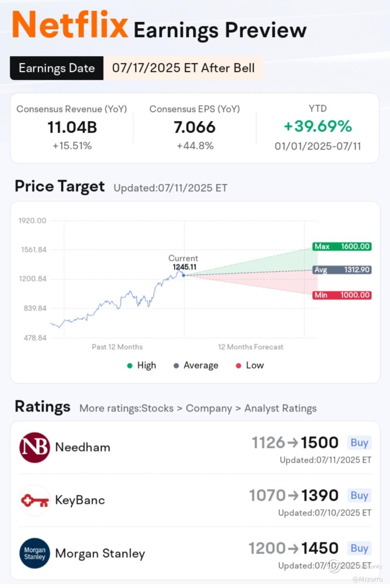Screen dimensions: 390x588
Task: Select the Earnings Date black tab label
Action: pyautogui.click(x=57, y=68)
